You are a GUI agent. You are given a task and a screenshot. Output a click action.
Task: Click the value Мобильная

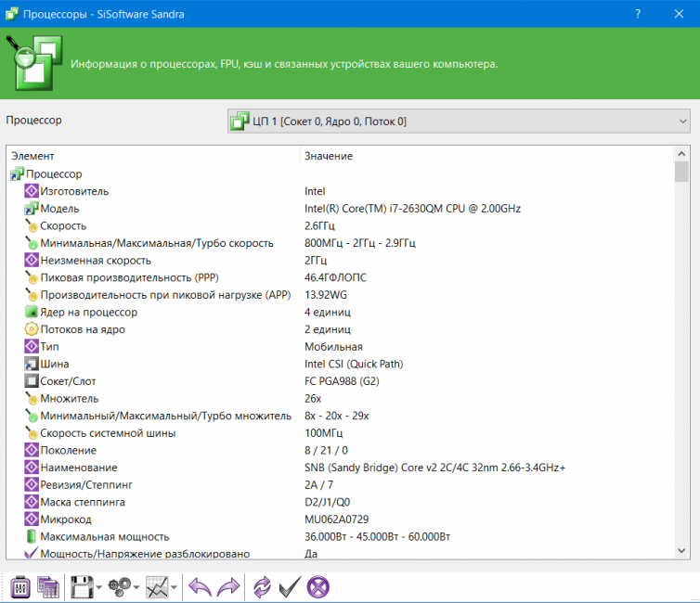pos(333,347)
